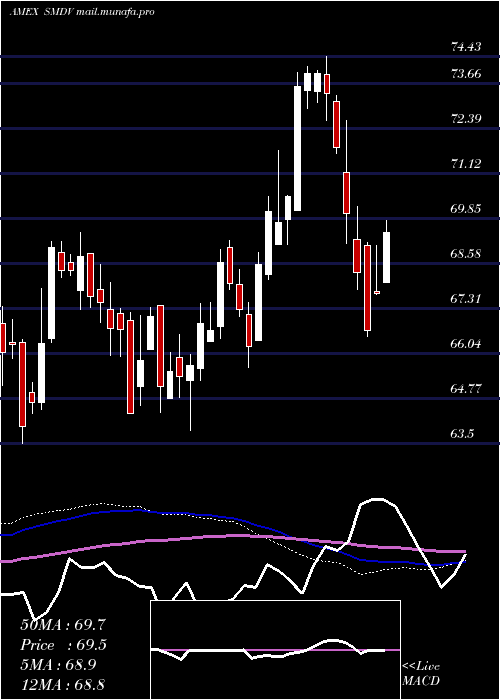Screen dimensions: 500x700
Task: Click the 63.5 price level label
Action: [x=462, y=434]
